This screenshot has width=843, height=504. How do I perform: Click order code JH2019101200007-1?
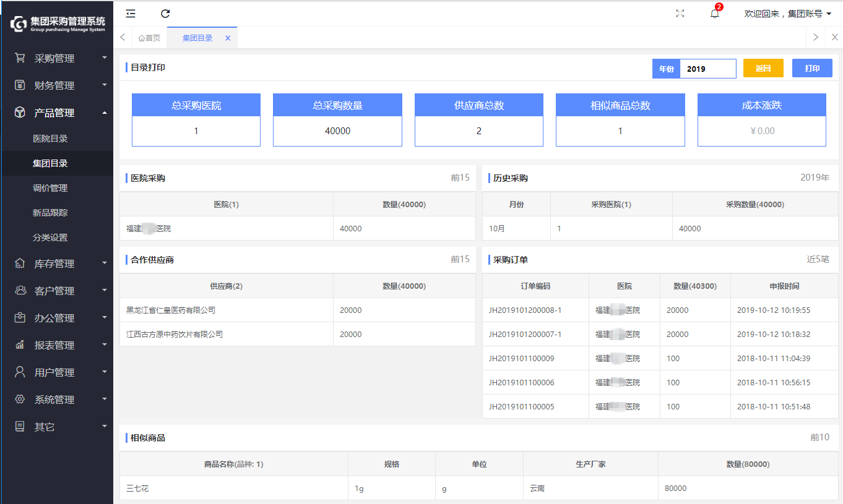pos(525,335)
